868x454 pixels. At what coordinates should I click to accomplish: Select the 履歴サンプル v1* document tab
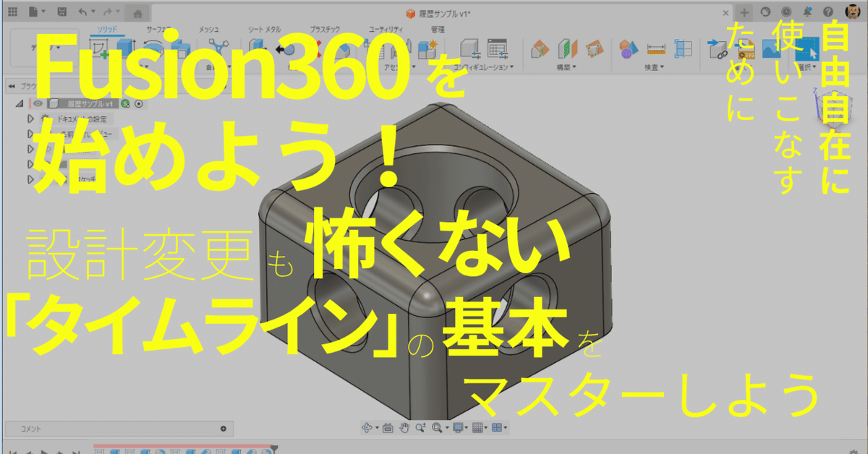pyautogui.click(x=440, y=13)
